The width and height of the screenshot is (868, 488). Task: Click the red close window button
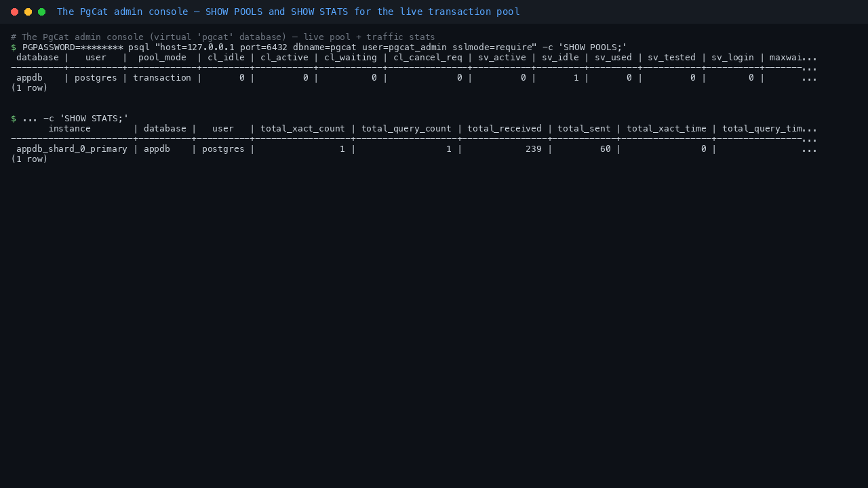pos(14,12)
